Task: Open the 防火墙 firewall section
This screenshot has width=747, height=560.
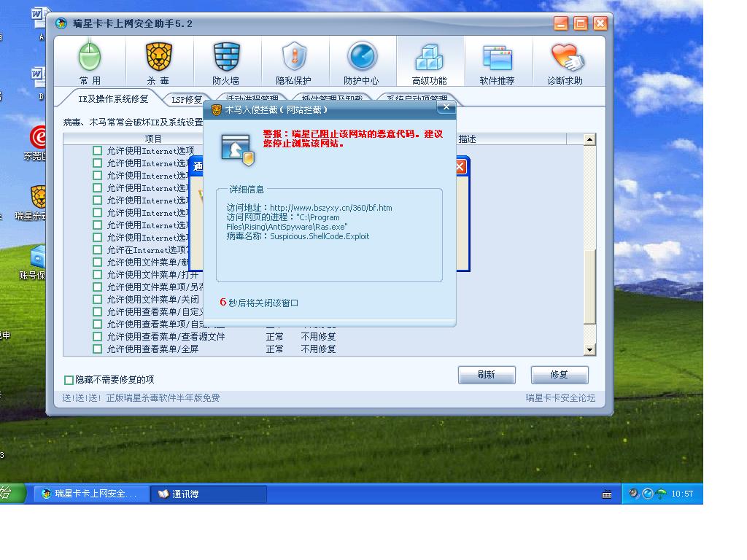Action: (x=226, y=63)
